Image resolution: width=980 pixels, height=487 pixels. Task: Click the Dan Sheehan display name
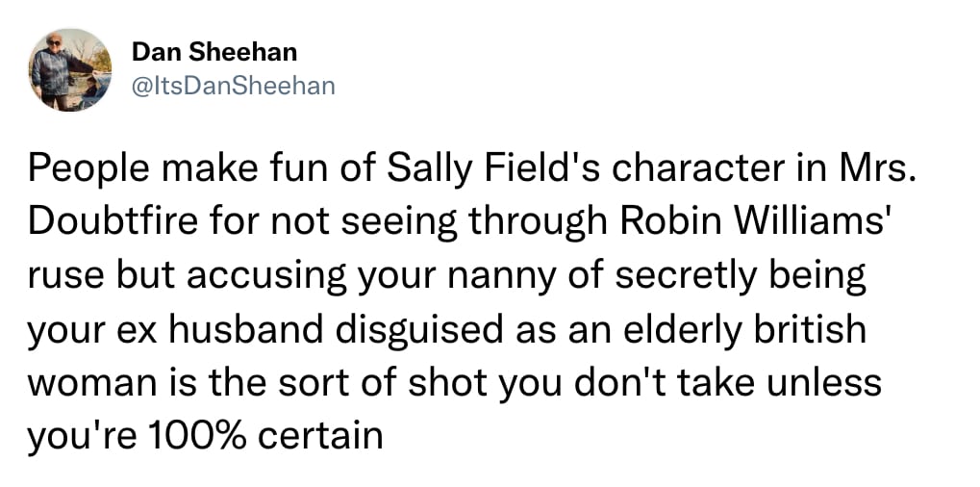click(x=214, y=53)
